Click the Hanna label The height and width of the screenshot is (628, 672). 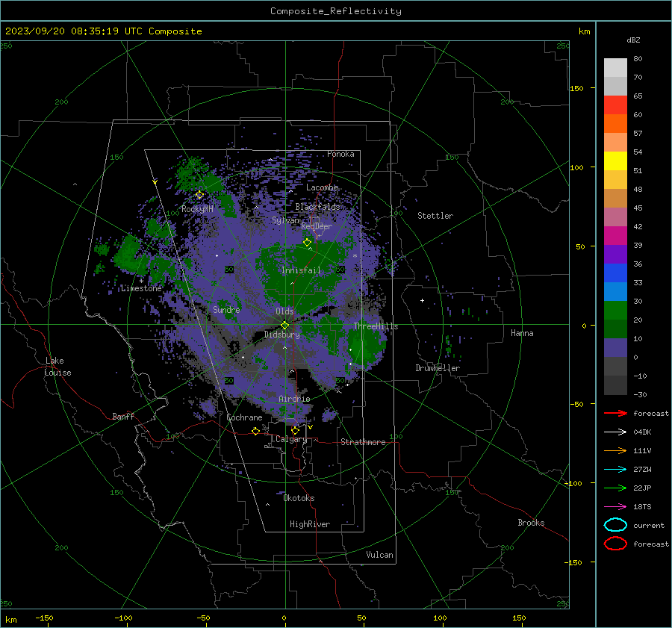click(x=522, y=333)
